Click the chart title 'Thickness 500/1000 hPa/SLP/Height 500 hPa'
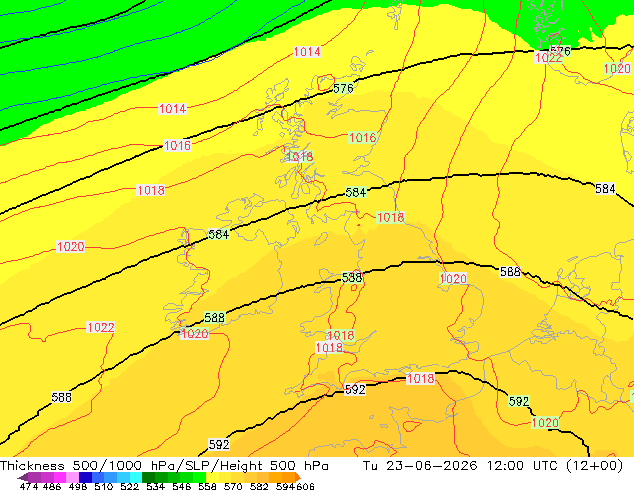The image size is (634, 490). [164, 466]
